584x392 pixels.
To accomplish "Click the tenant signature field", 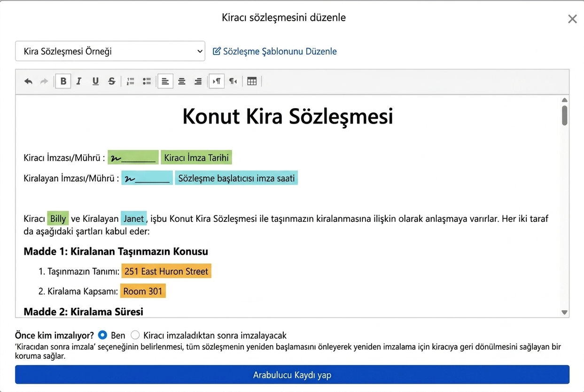I will (x=133, y=157).
